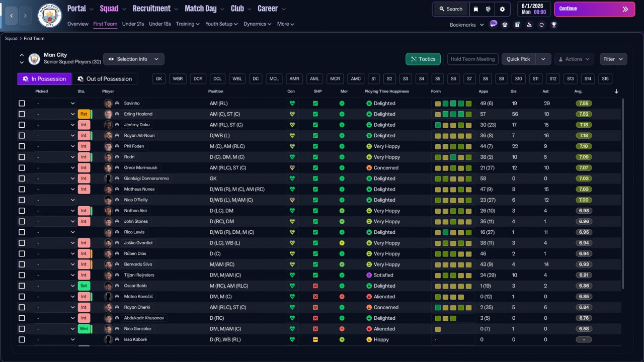Open Picked dropdown for Phil Foden
The height and width of the screenshot is (362, 644).
pyautogui.click(x=55, y=146)
